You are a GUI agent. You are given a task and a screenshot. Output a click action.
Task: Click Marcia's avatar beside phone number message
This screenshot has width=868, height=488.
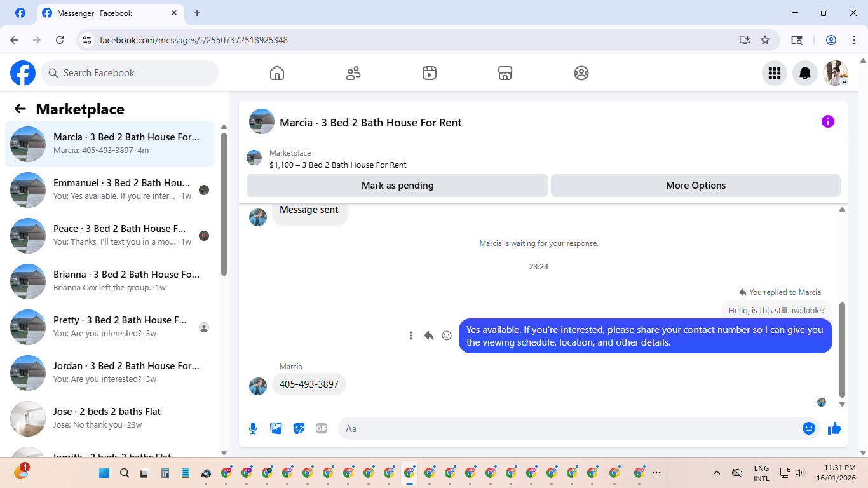pos(258,386)
